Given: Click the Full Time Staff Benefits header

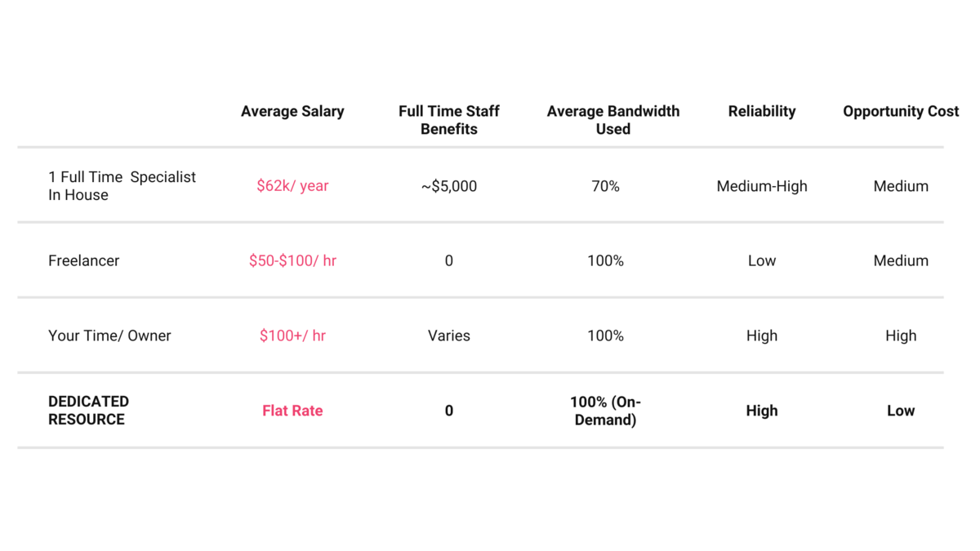Looking at the screenshot, I should tap(448, 120).
